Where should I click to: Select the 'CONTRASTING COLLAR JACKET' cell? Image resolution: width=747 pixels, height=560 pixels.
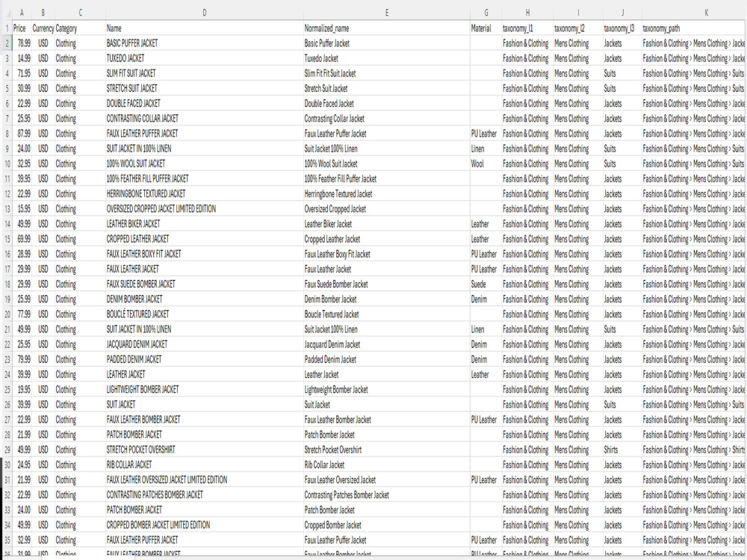tap(205, 119)
